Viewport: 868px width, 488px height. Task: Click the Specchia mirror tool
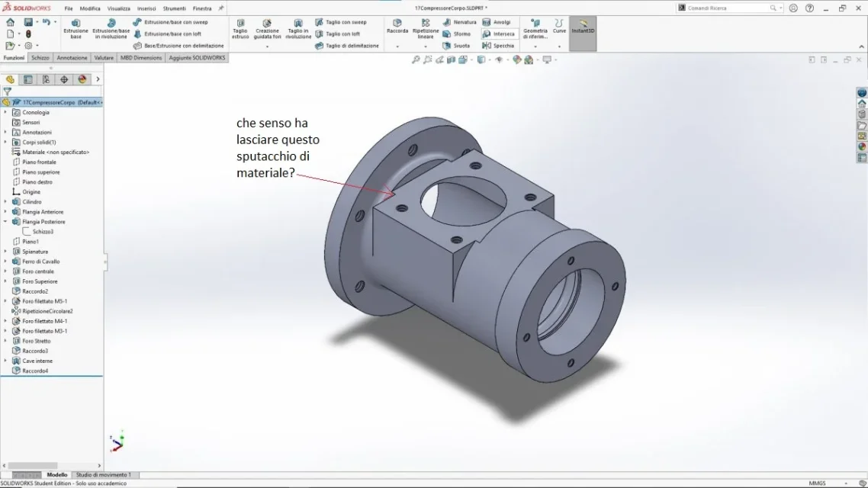tap(499, 46)
